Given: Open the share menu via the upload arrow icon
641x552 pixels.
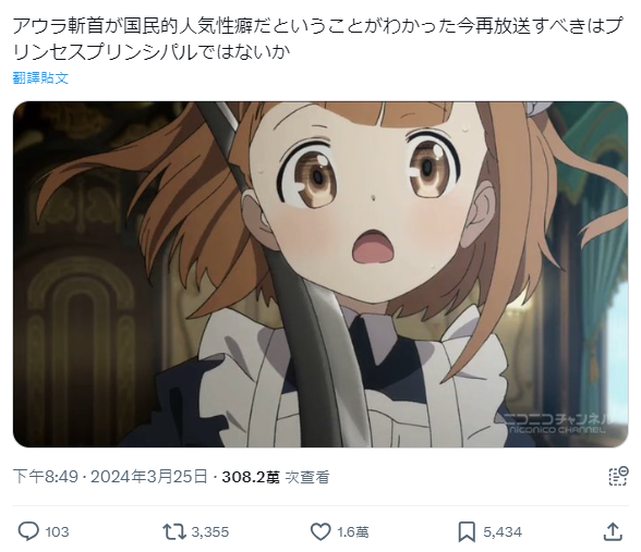Looking at the screenshot, I should click(612, 531).
